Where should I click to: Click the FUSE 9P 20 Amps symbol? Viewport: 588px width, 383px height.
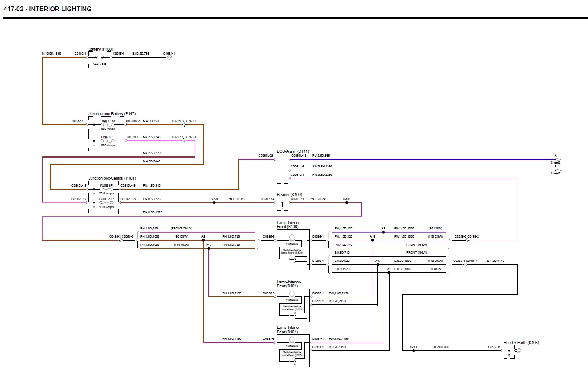(x=106, y=189)
